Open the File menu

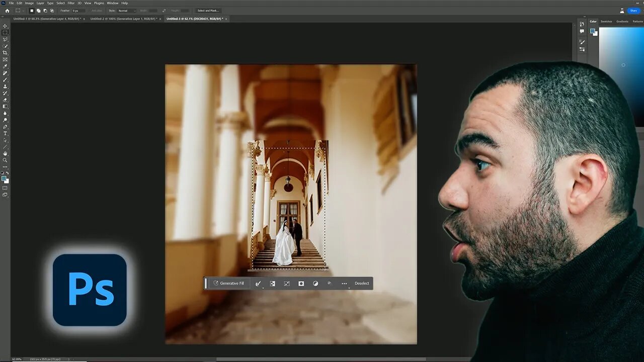pos(11,3)
